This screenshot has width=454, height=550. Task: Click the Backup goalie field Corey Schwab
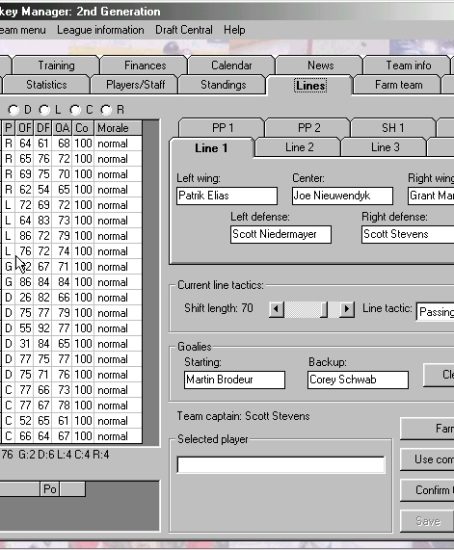(x=358, y=380)
